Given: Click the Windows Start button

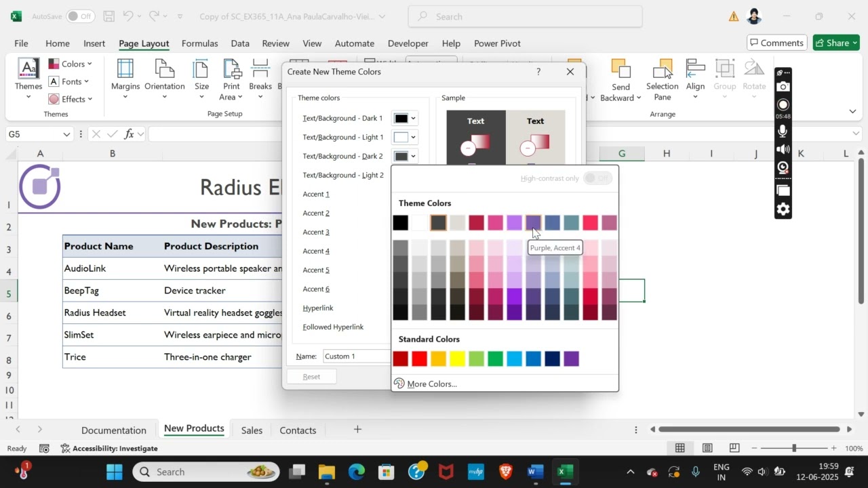Looking at the screenshot, I should 115,472.
